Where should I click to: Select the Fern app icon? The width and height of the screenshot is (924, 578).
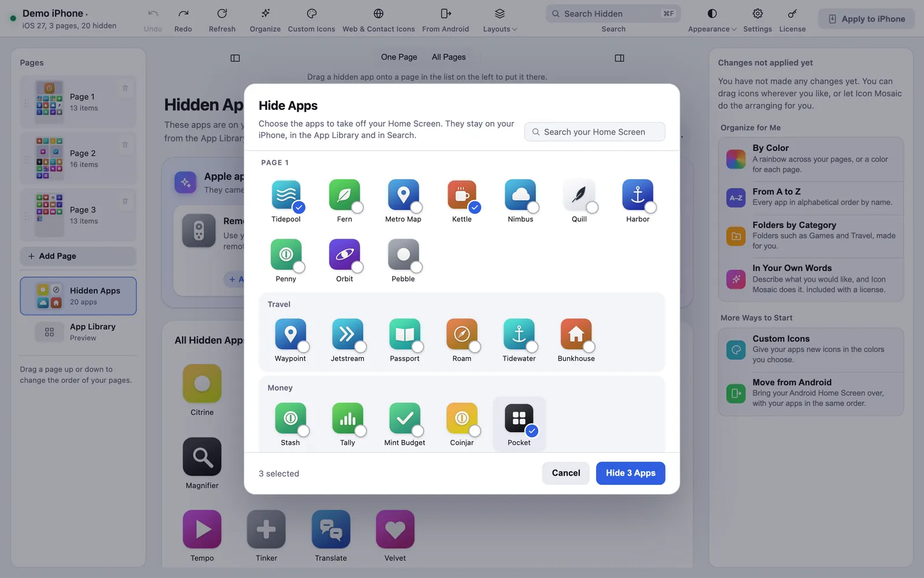click(344, 195)
